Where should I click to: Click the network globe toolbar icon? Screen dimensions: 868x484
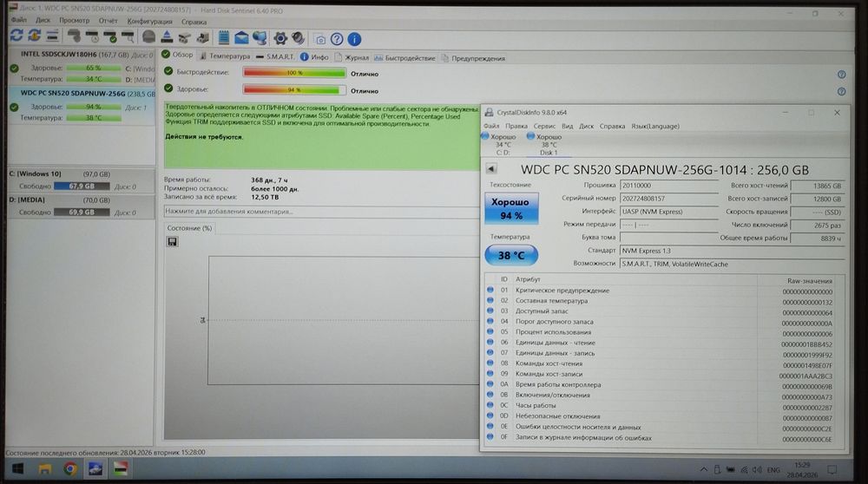260,37
